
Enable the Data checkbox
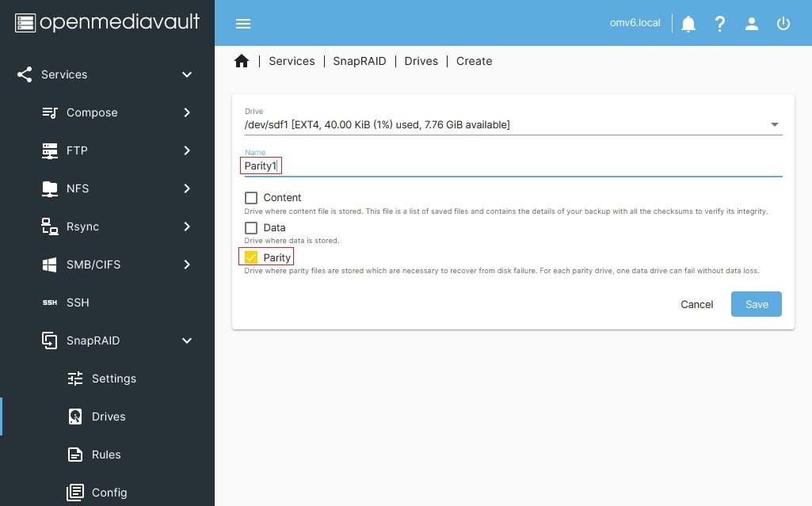click(x=251, y=228)
